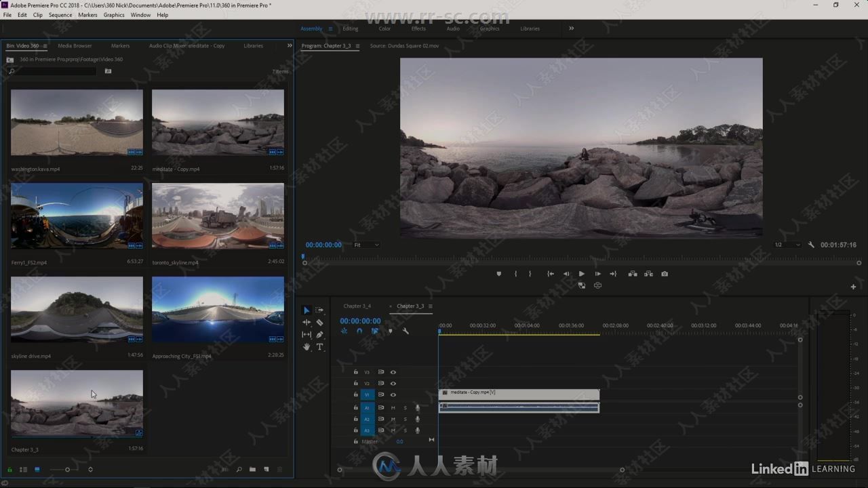The height and width of the screenshot is (488, 868).
Task: Go to Out point
Action: tap(613, 274)
